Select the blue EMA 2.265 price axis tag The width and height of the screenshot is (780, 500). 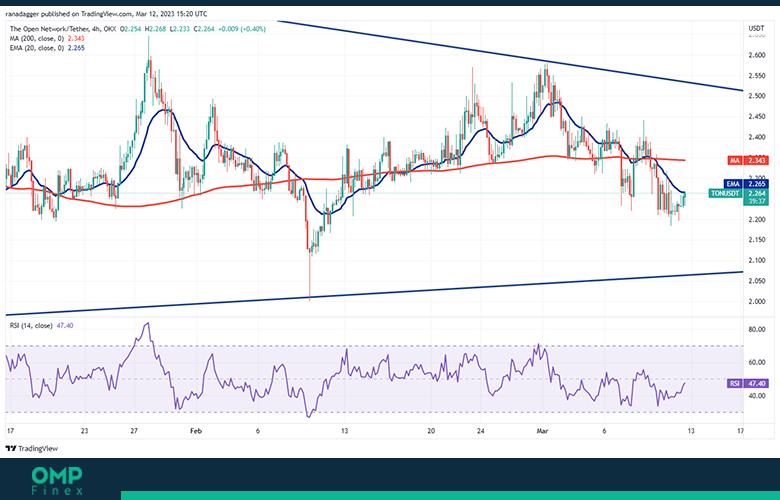(x=746, y=184)
